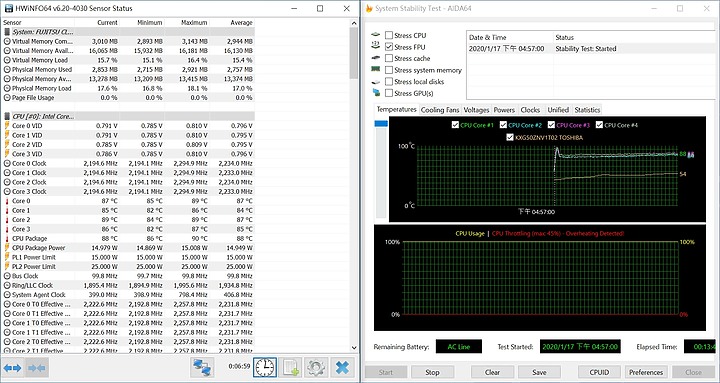
Task: Click the thermometer icon for Core 3 row
Action: pos(7,229)
